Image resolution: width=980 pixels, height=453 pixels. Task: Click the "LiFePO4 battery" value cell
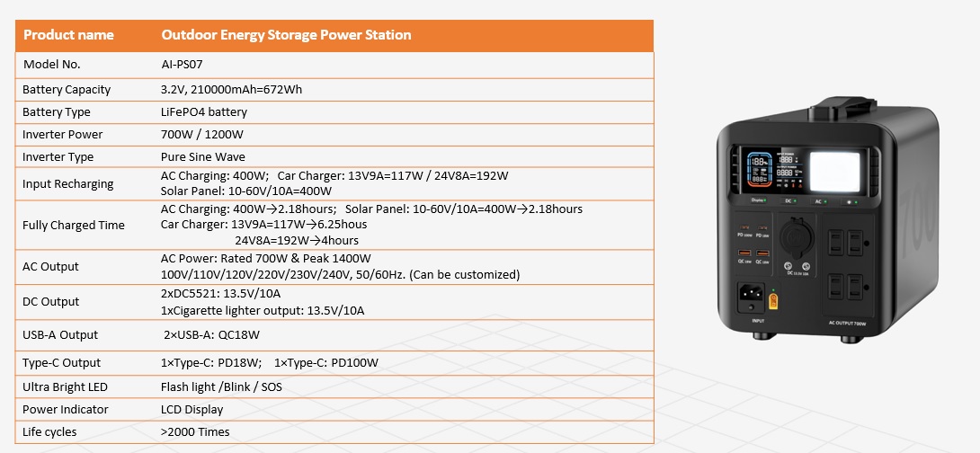[203, 112]
